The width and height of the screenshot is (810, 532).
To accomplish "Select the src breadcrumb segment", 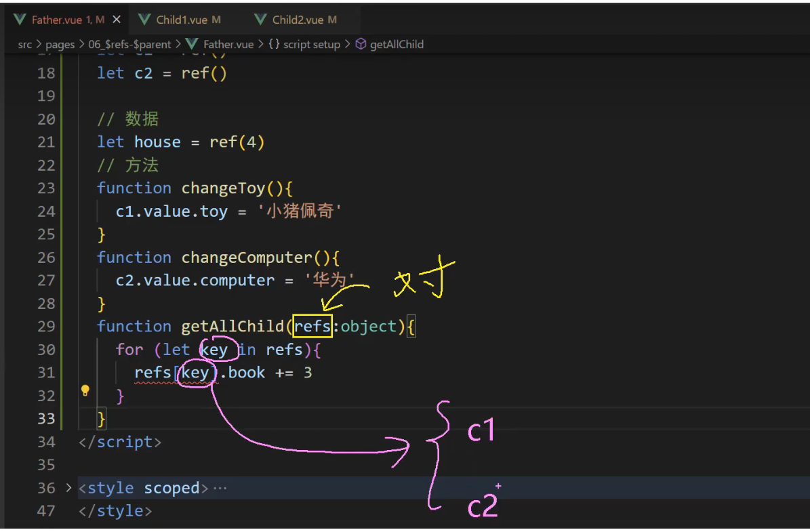I will (x=25, y=45).
